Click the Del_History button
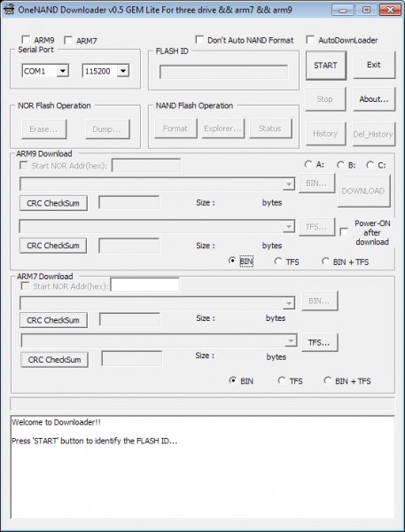The image size is (405, 532). (373, 135)
